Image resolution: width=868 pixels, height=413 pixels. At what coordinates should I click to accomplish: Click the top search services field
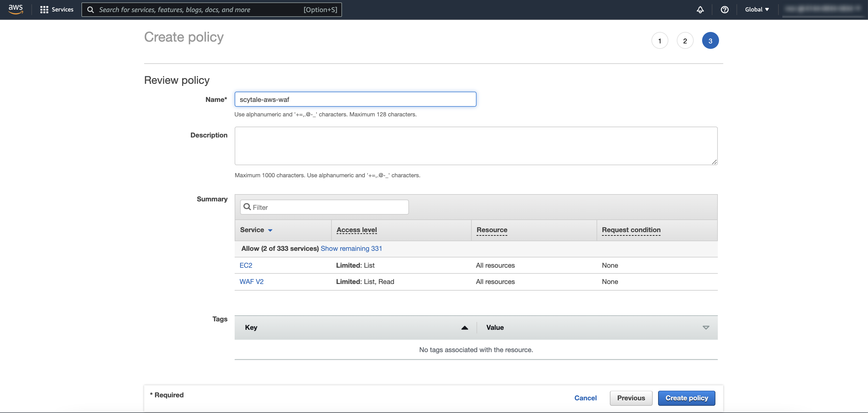pyautogui.click(x=212, y=9)
